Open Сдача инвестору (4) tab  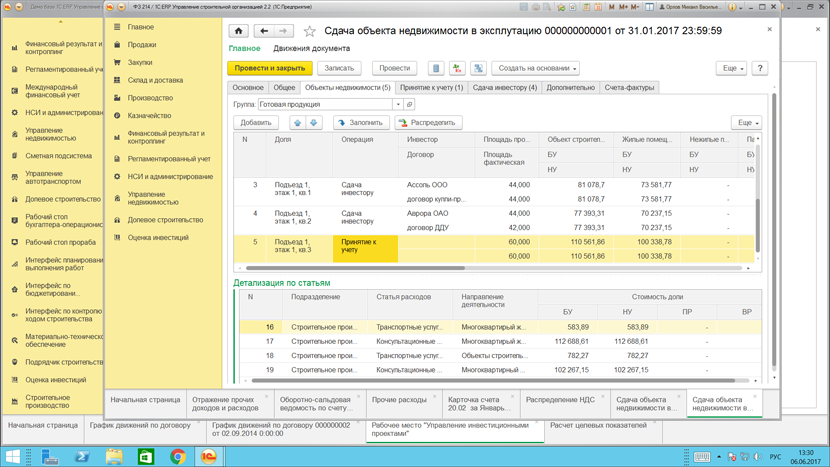click(x=504, y=88)
